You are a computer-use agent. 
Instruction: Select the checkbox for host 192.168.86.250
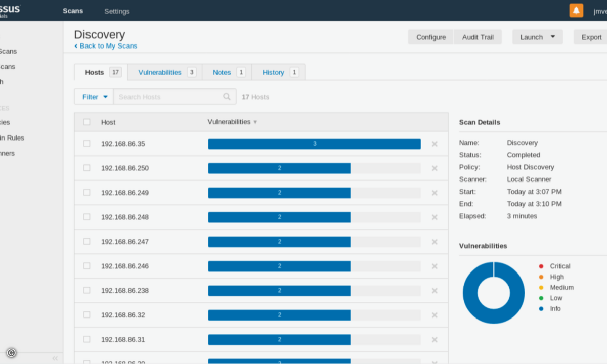click(86, 168)
